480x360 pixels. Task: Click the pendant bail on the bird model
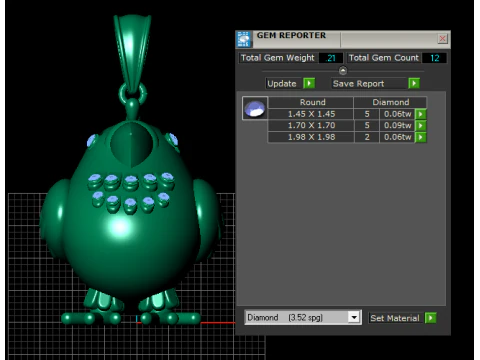click(133, 53)
